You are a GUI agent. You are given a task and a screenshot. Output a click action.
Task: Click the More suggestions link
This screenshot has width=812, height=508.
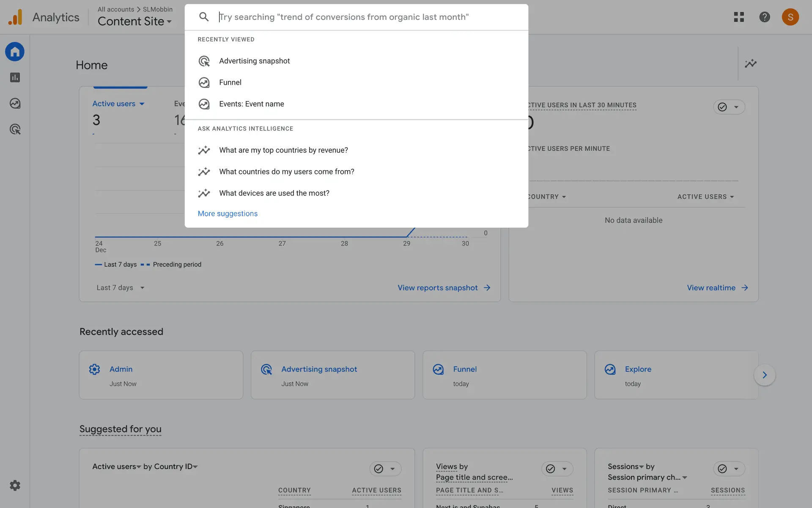pyautogui.click(x=228, y=214)
